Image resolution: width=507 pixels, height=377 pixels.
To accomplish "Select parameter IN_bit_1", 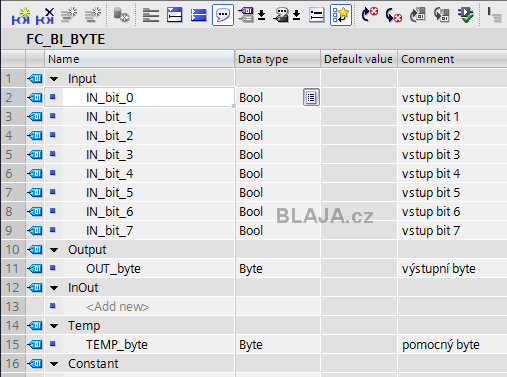I will (x=109, y=117).
